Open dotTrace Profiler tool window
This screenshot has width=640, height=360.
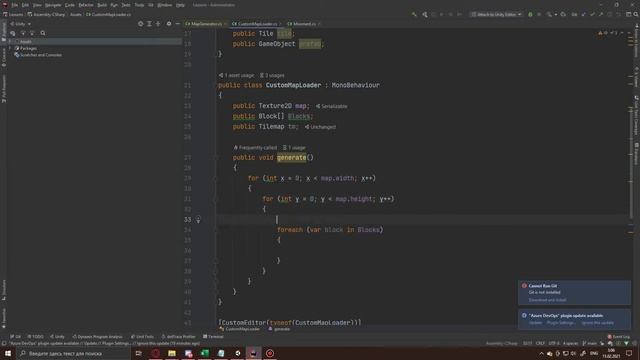[179, 337]
